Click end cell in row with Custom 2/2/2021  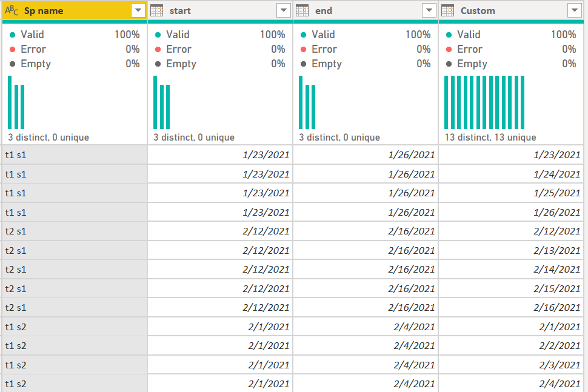[x=366, y=346]
